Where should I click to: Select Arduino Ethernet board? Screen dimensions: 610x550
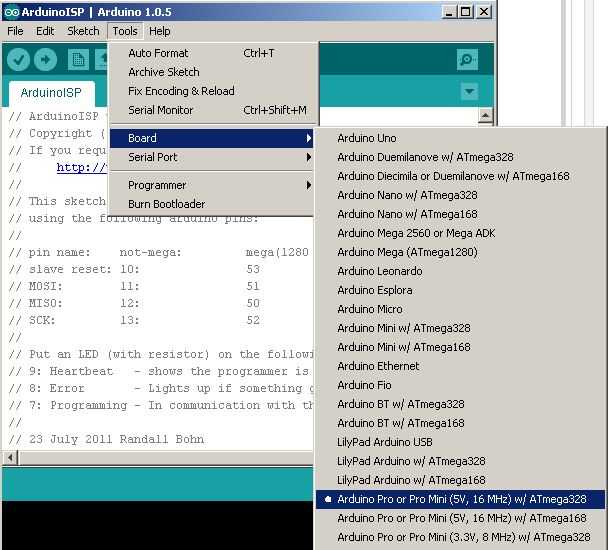pos(461,366)
